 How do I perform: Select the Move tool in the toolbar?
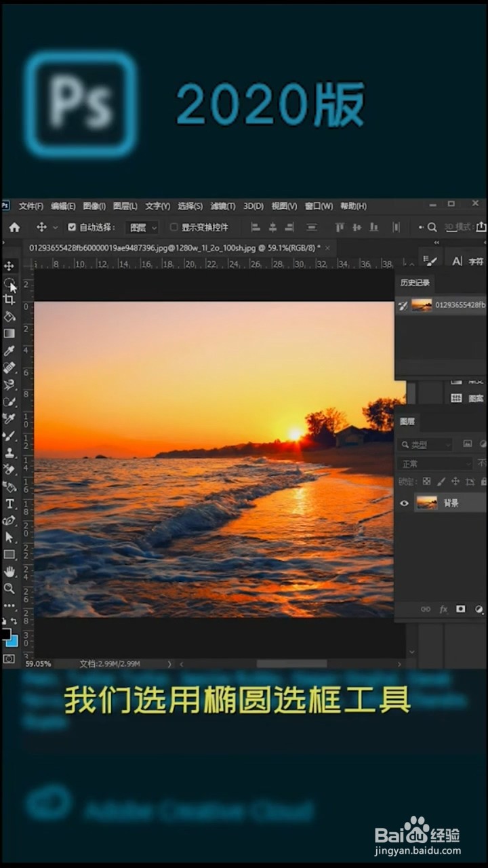pyautogui.click(x=9, y=265)
